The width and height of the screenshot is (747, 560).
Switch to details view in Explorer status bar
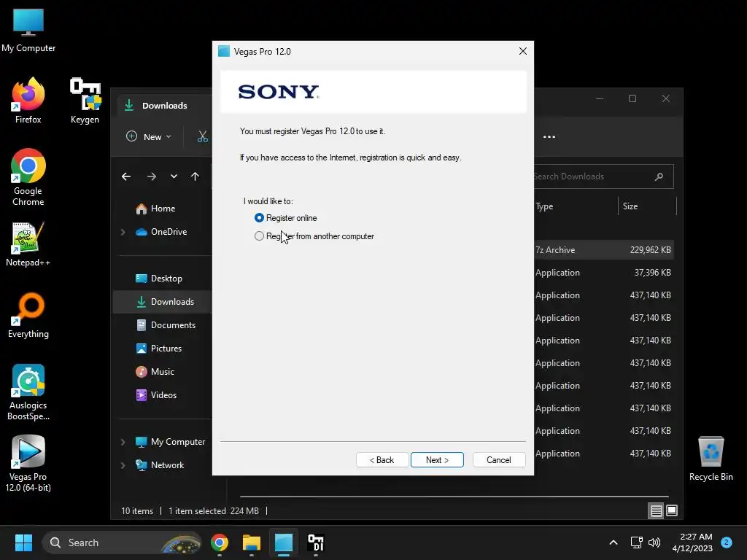click(656, 511)
